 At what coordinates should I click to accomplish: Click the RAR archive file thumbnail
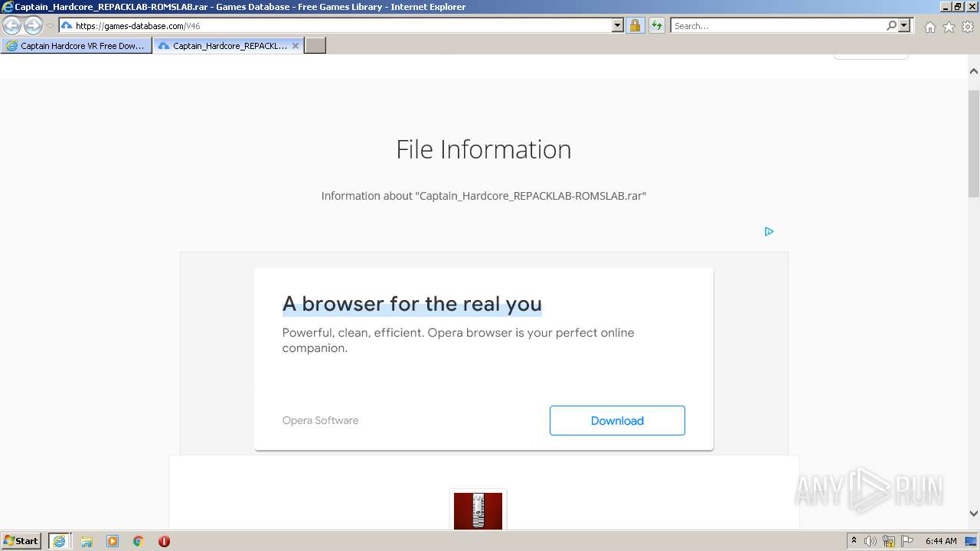pos(478,510)
